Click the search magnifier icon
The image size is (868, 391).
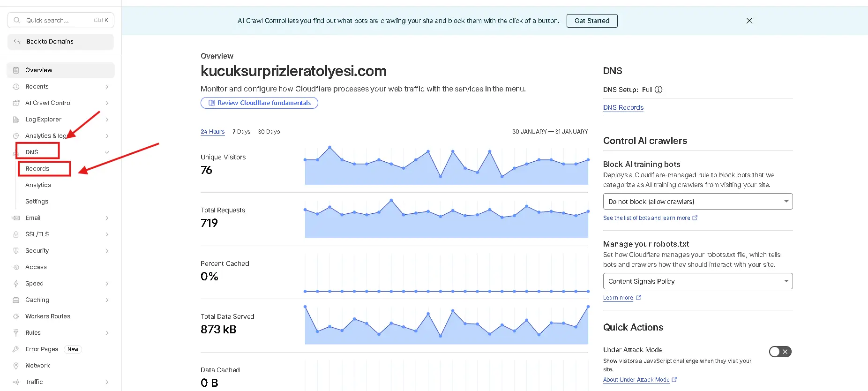(x=17, y=20)
